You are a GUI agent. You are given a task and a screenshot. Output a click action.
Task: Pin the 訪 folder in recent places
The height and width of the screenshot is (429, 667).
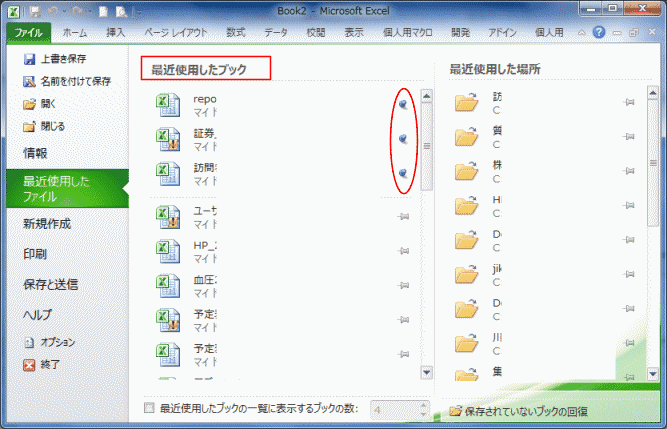coord(629,102)
